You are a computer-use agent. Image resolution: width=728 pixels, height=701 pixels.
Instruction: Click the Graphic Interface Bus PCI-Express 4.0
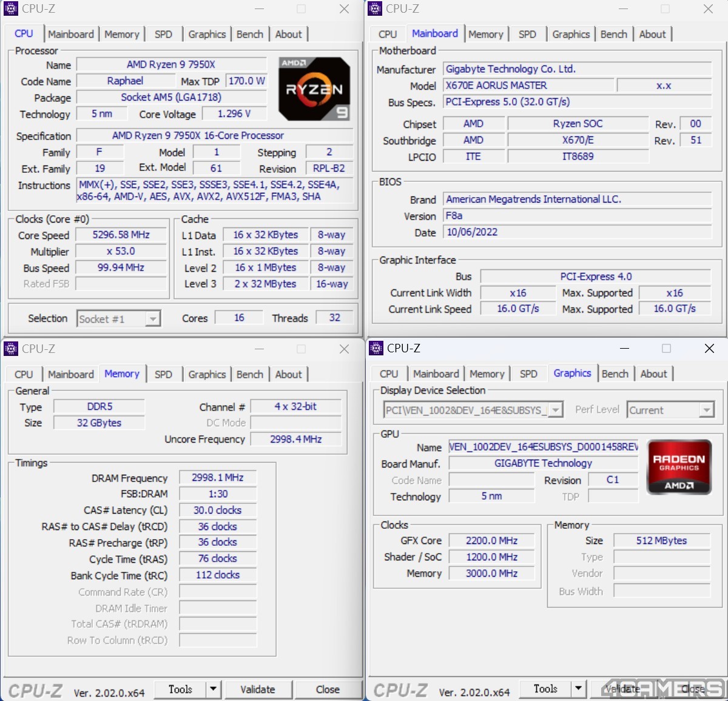coord(596,277)
